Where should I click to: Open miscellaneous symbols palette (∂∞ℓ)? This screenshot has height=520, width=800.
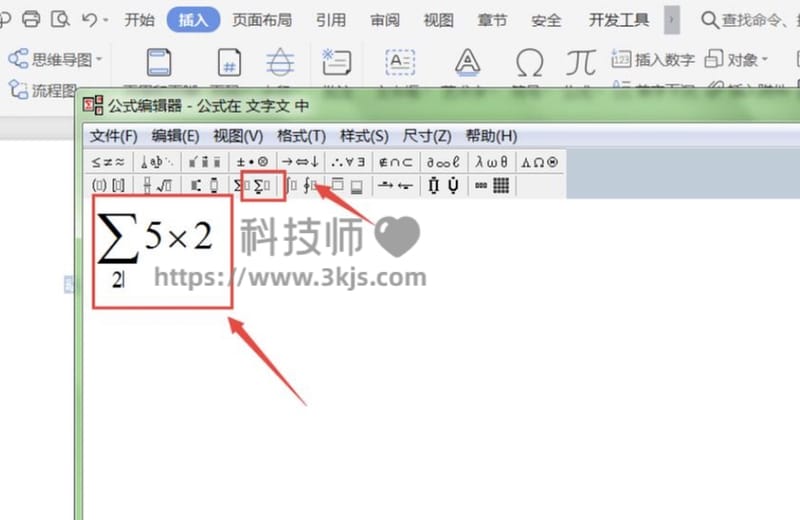(x=443, y=162)
